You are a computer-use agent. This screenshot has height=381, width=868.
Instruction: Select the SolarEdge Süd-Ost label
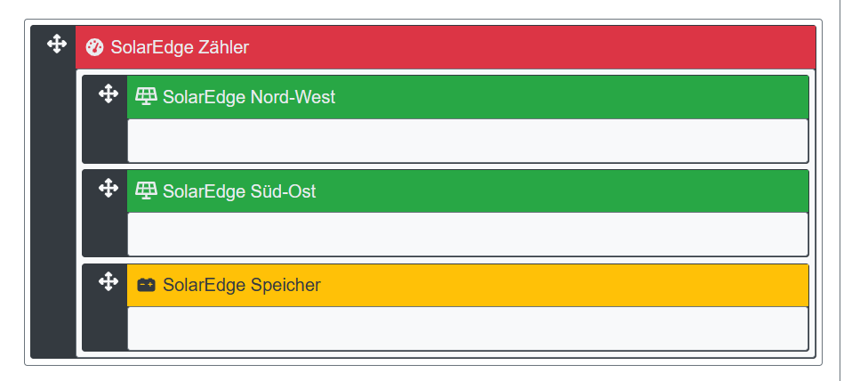coord(239,191)
